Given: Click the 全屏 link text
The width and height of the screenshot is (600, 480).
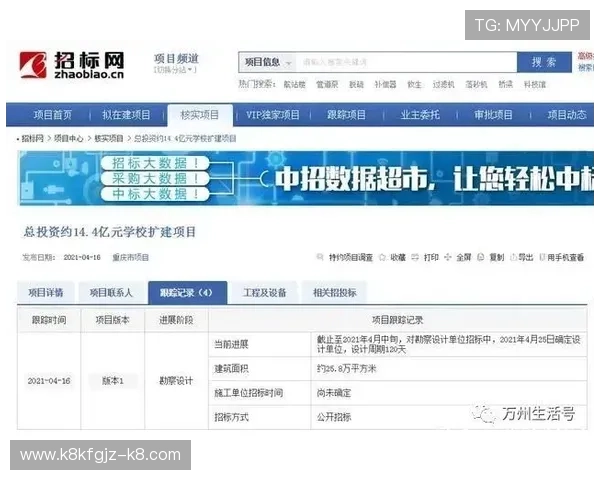Looking at the screenshot, I should (464, 258).
